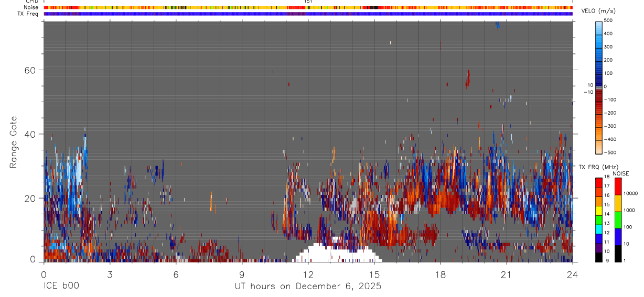Click the ICE b00 station label

coord(61,287)
